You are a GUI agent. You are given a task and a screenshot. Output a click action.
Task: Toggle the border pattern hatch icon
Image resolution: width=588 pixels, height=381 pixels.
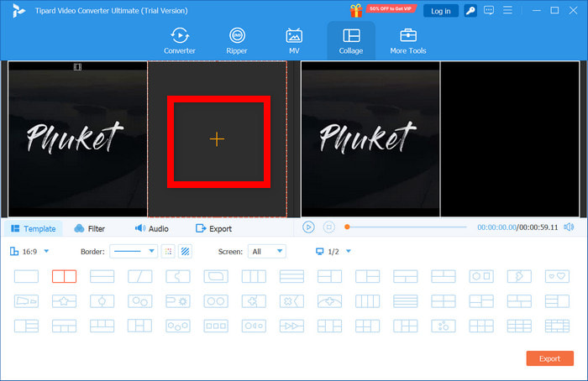(186, 251)
